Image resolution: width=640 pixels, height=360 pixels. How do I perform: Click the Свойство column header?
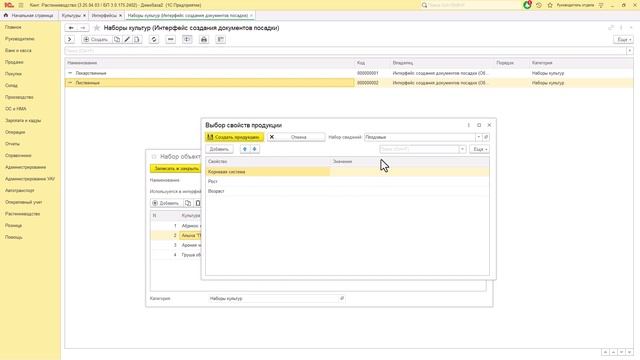[268, 162]
